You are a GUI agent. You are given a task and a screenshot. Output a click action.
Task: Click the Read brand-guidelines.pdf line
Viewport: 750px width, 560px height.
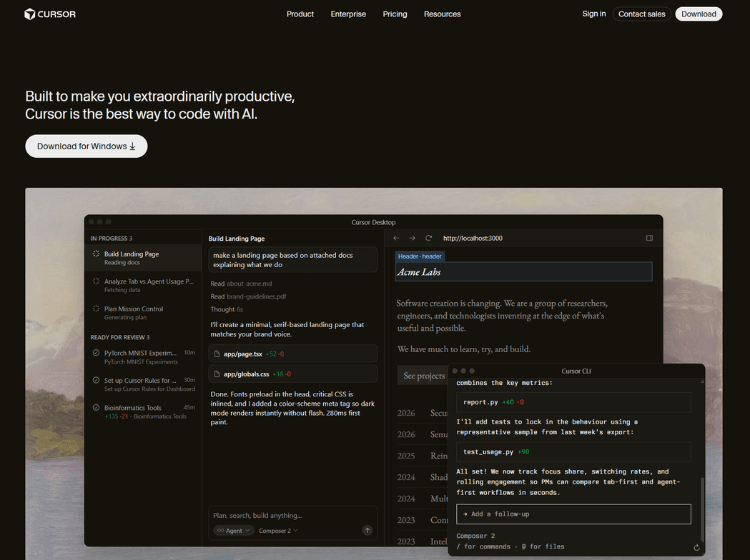[x=248, y=296]
